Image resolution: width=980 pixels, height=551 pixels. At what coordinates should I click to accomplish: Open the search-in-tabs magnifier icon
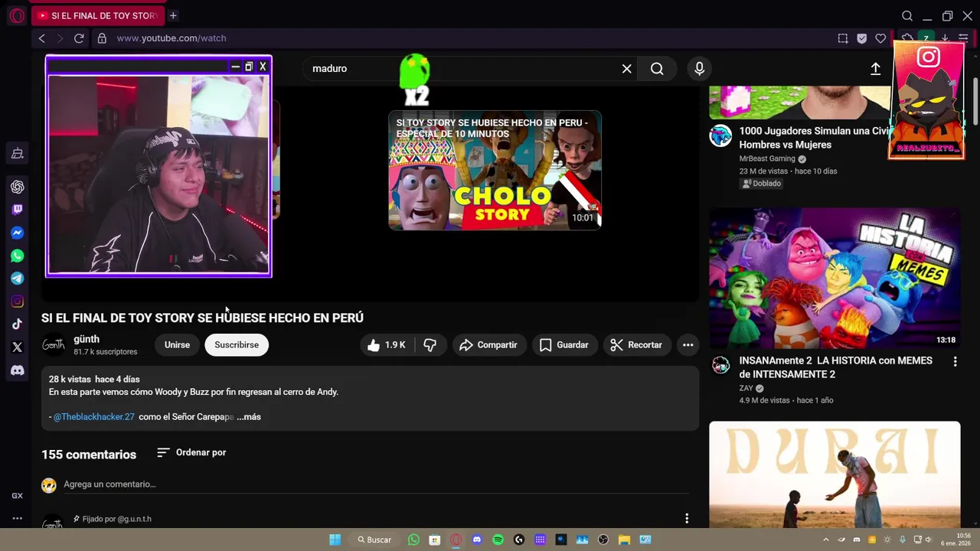click(907, 16)
